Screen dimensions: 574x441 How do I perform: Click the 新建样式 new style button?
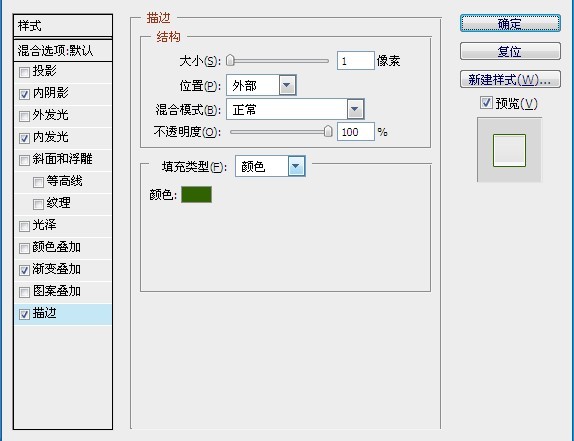point(510,79)
